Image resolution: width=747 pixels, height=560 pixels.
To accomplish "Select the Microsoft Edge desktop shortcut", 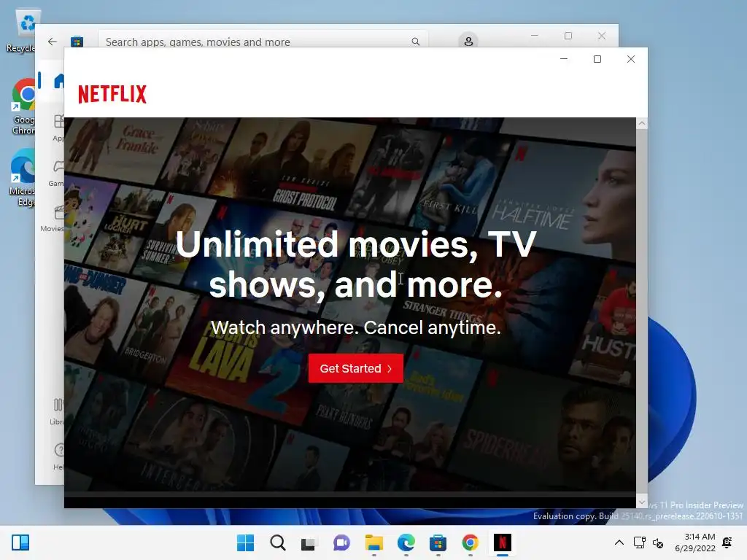I will click(23, 178).
